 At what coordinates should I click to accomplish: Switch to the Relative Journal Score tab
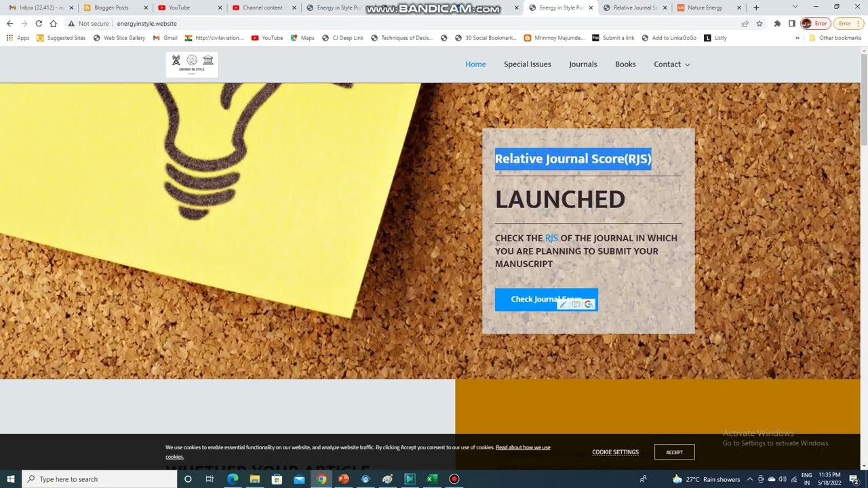click(x=633, y=7)
